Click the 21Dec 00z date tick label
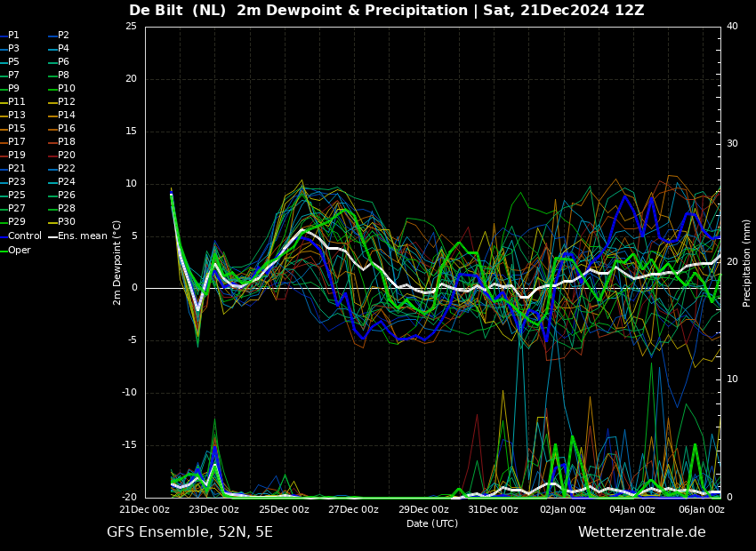Image resolution: width=756 pixels, height=551 pixels. 145,509
